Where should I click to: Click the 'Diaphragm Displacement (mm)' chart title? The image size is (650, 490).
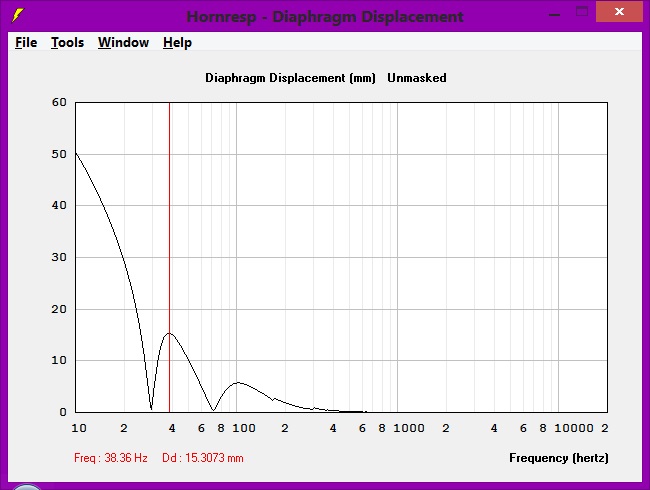(x=290, y=78)
